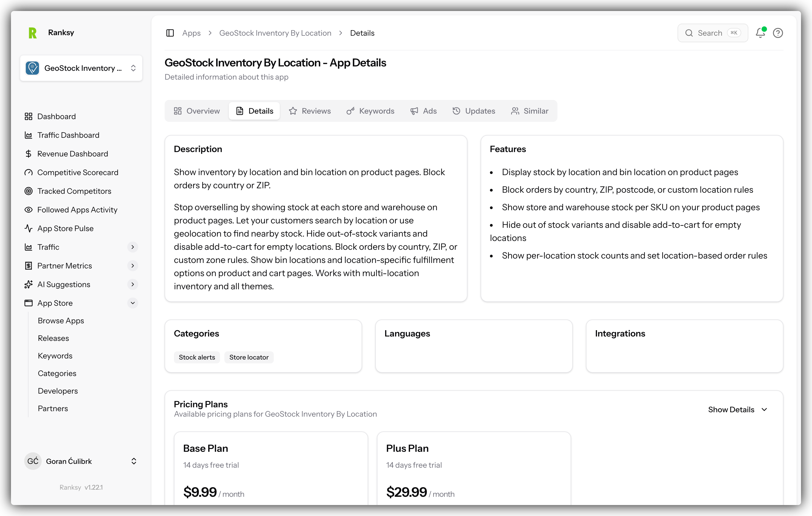Screen dimensions: 812x516
Task: Click the Reviews star icon
Action: [293, 111]
